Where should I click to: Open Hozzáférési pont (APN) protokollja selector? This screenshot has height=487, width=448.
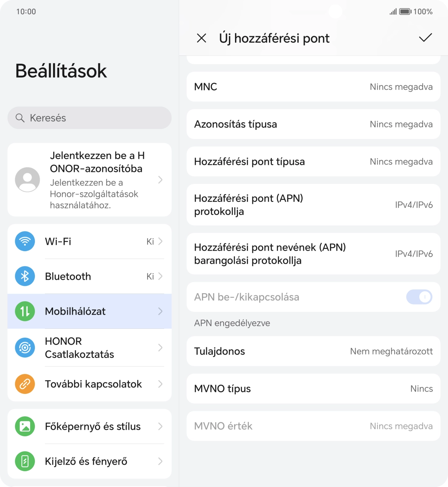313,205
